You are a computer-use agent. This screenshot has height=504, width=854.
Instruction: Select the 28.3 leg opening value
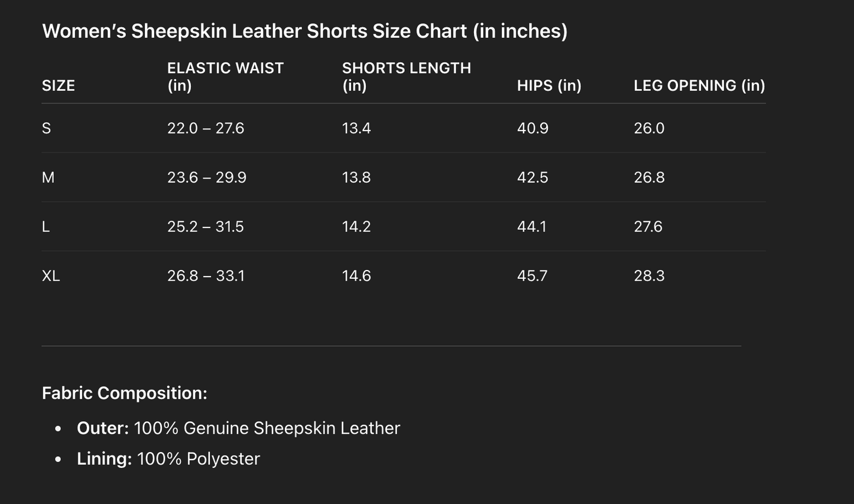[x=649, y=276]
